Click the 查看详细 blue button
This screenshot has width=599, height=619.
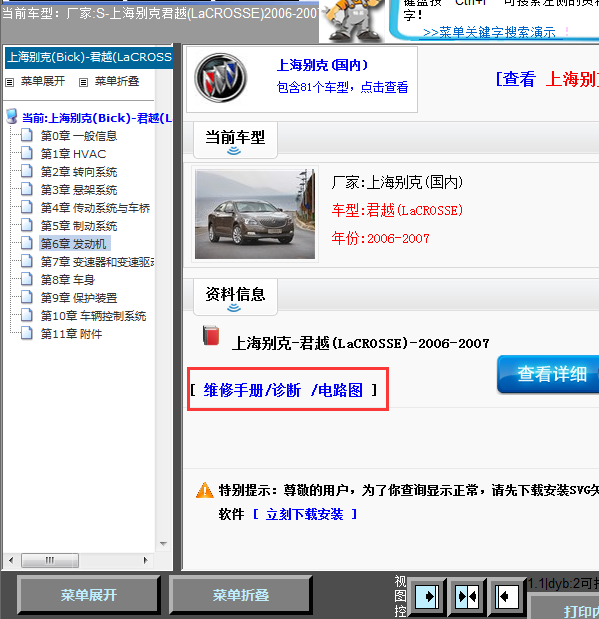pos(549,374)
